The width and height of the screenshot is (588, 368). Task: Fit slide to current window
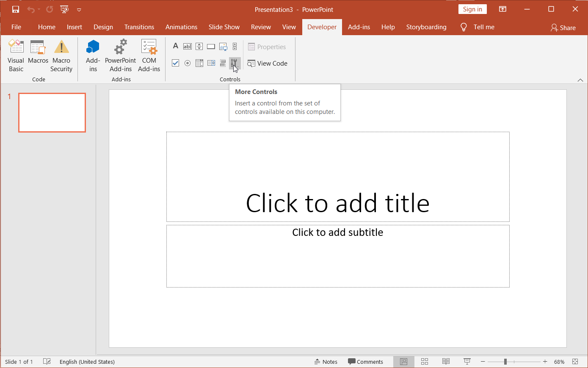[x=575, y=362]
